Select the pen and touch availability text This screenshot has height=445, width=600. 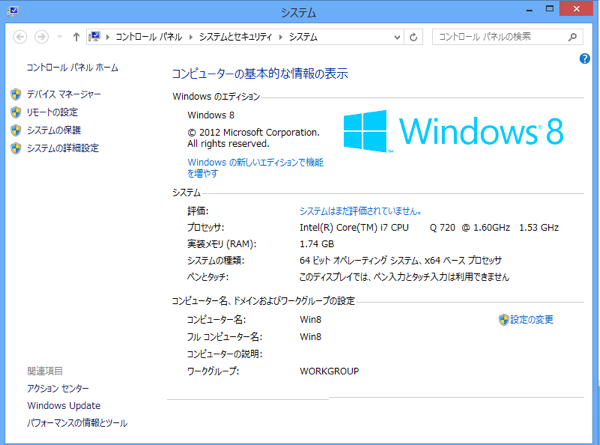(x=404, y=277)
